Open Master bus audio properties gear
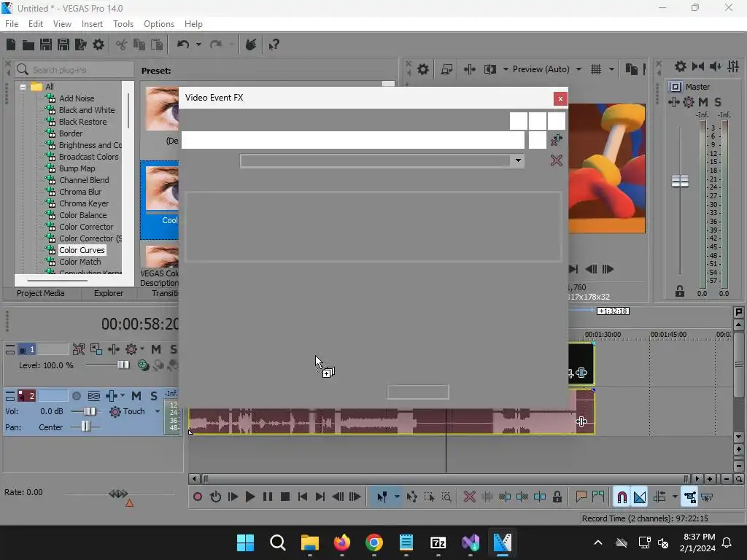Screen dimensions: 747x560 (x=681, y=66)
